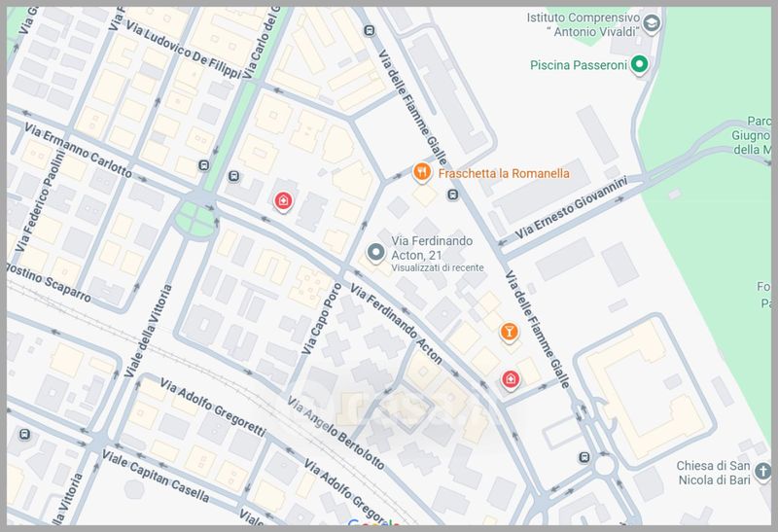Click the green Piscina Passeroni marker
The height and width of the screenshot is (532, 778).
pos(639,66)
